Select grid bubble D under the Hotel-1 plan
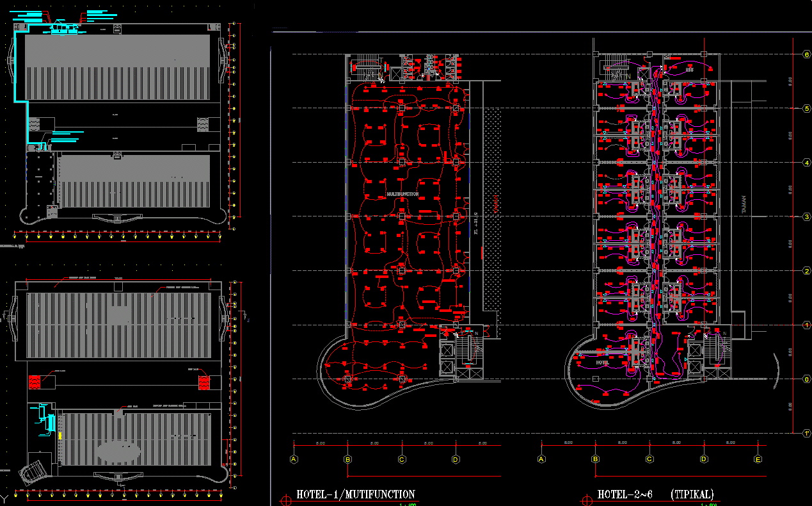The height and width of the screenshot is (506, 812). [x=456, y=459]
